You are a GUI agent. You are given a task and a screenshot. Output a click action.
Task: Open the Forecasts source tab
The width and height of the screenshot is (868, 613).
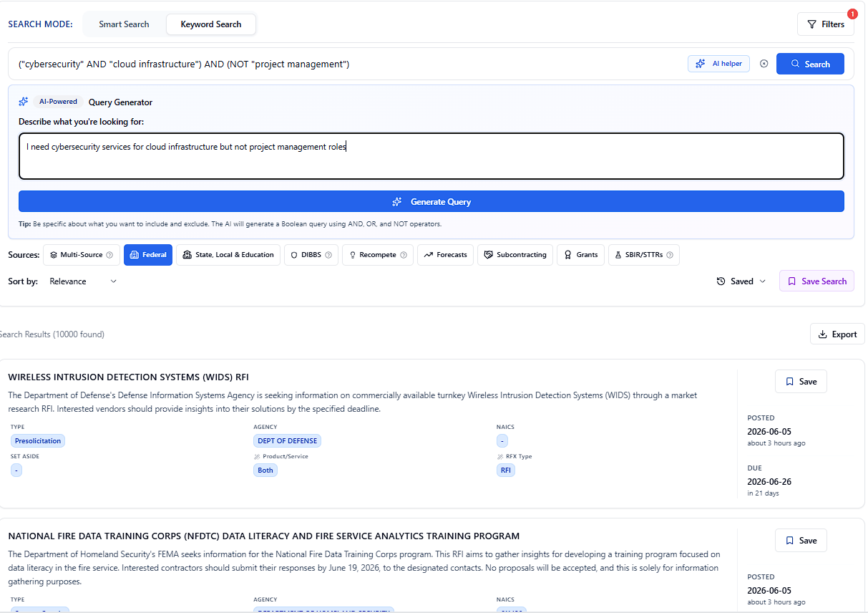click(445, 255)
